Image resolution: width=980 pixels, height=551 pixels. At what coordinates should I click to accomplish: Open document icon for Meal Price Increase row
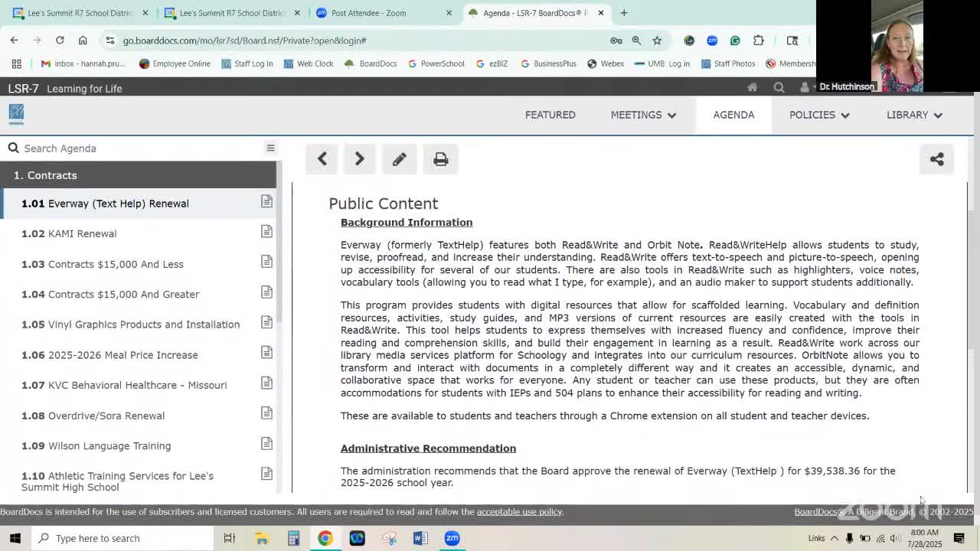(266, 352)
